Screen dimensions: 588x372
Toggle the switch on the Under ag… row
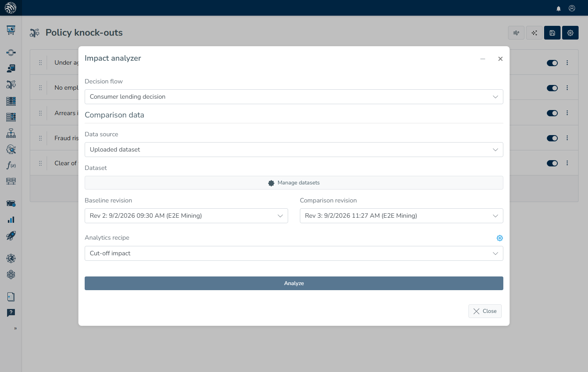pyautogui.click(x=552, y=63)
